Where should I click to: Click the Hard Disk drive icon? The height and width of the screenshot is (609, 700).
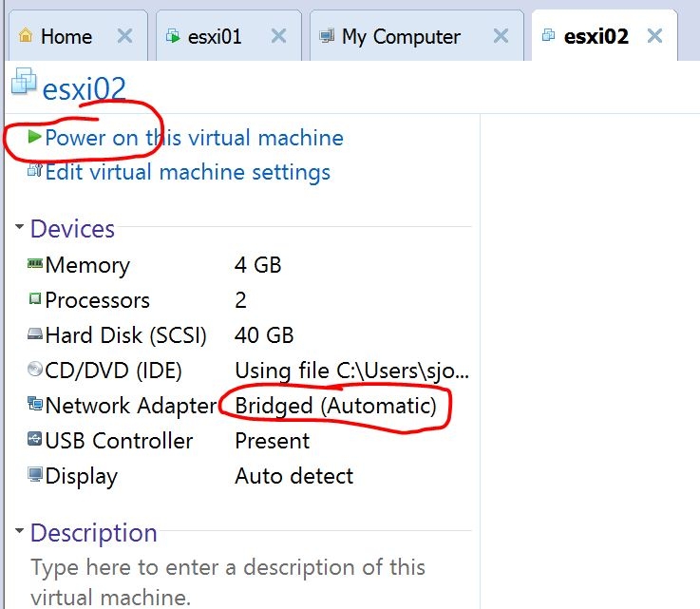(x=35, y=333)
